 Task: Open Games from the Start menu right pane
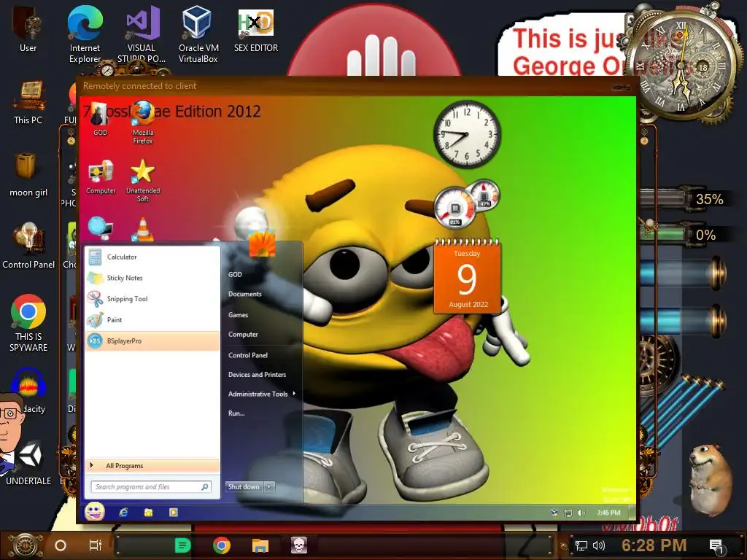239,315
